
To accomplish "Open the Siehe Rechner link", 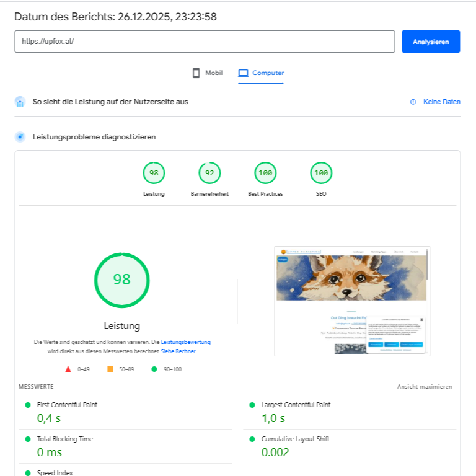I will pyautogui.click(x=178, y=351).
